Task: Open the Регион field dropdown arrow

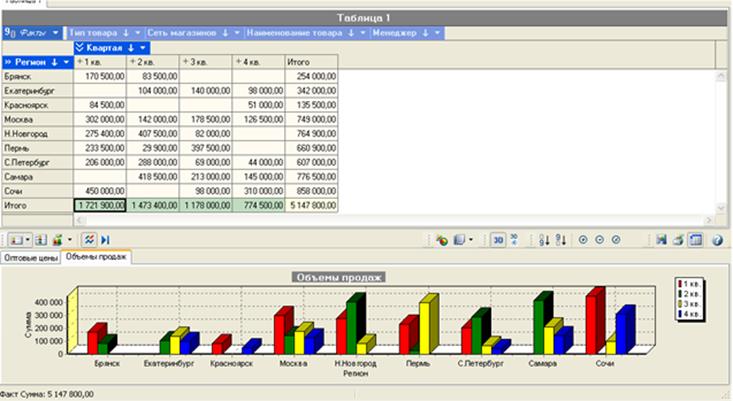Action: click(x=67, y=62)
